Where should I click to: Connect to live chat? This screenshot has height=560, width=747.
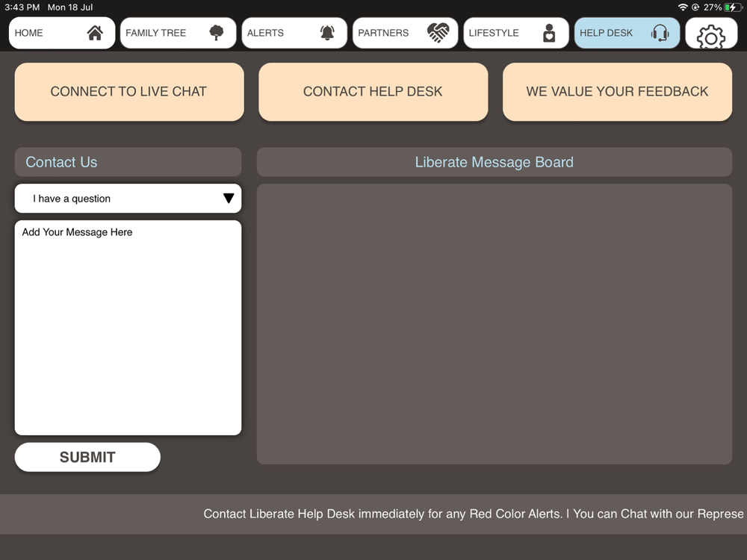pyautogui.click(x=129, y=91)
